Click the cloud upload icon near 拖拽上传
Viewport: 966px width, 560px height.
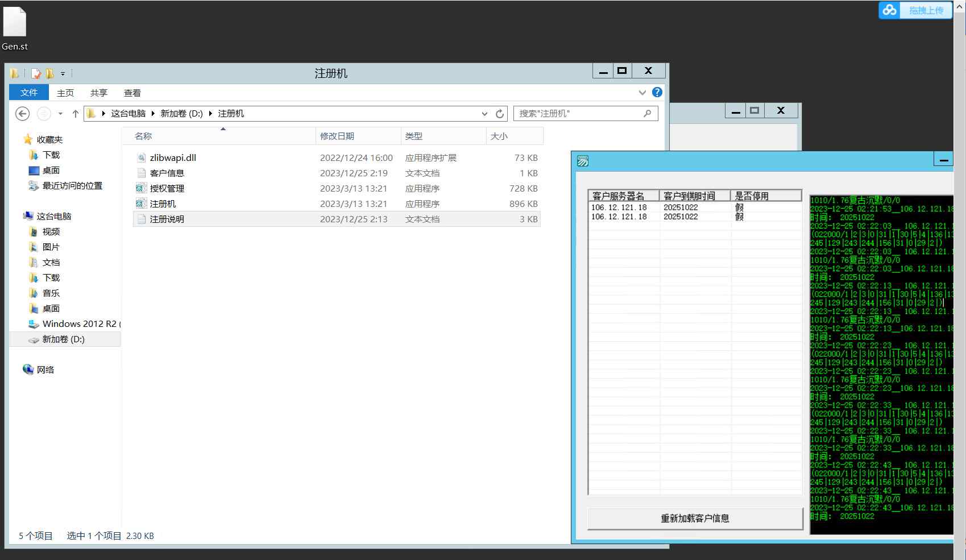pos(889,10)
